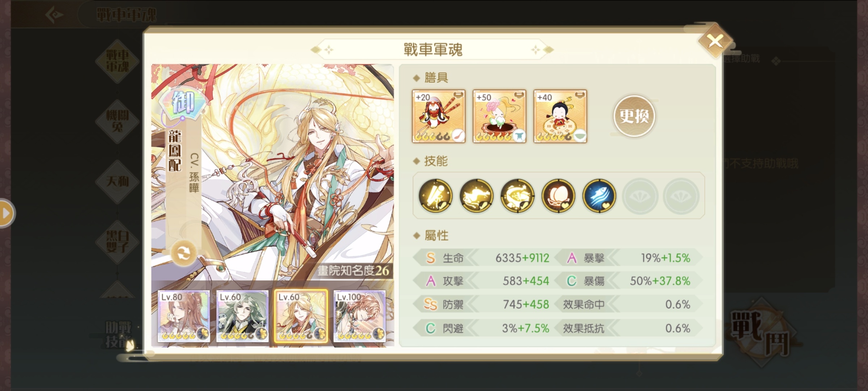Tap the first locked eye skill slot
The image size is (868, 391).
tap(640, 196)
